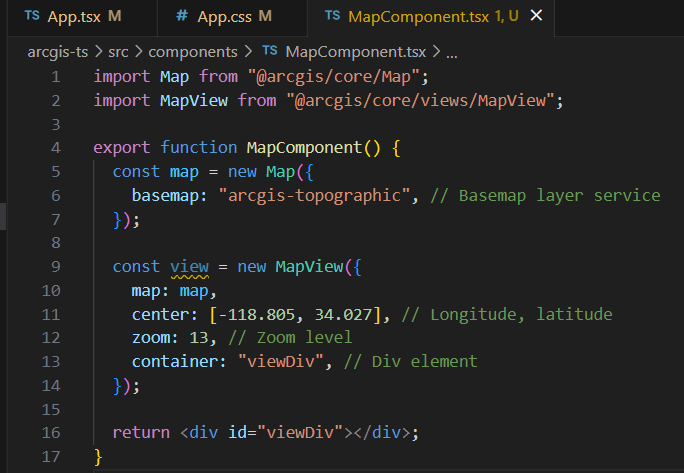Click the '// Div element' comment
Viewport: 684px width, 473px height.
(410, 362)
